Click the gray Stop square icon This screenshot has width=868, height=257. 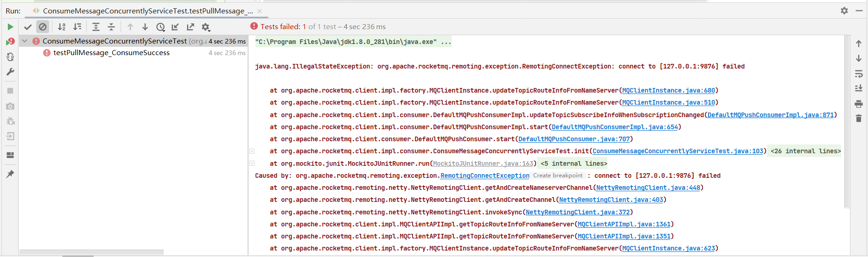(x=10, y=91)
